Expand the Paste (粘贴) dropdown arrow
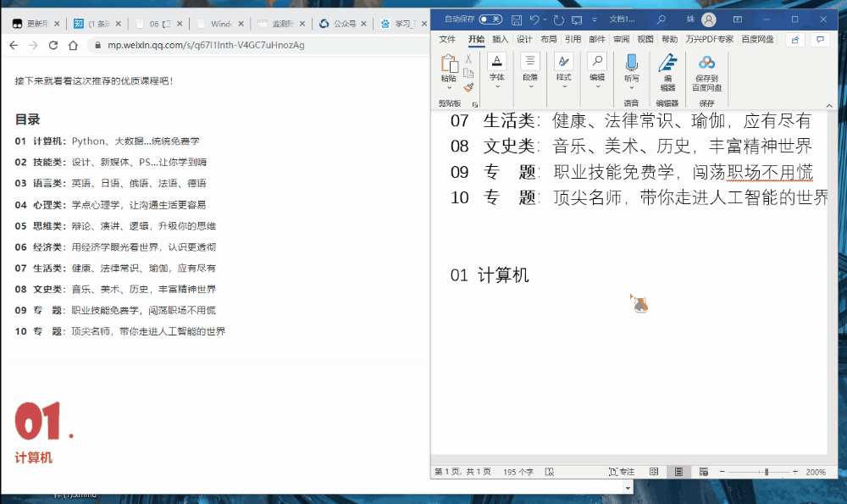847x504 pixels. point(449,89)
